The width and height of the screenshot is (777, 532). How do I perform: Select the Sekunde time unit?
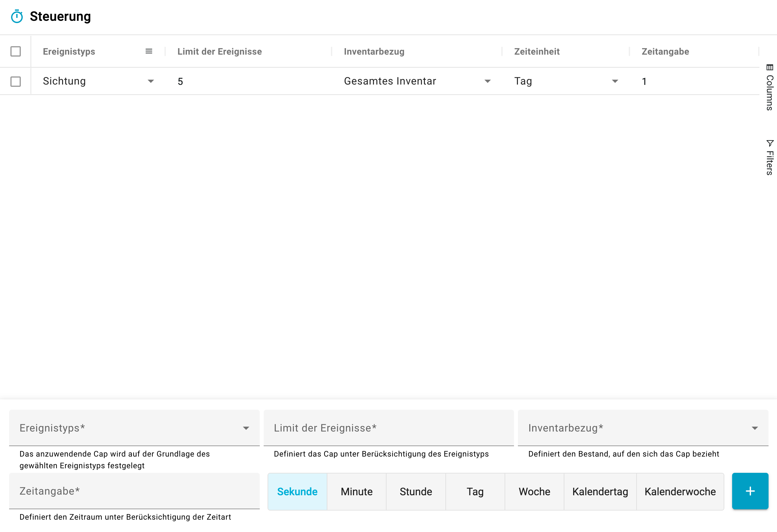297,492
